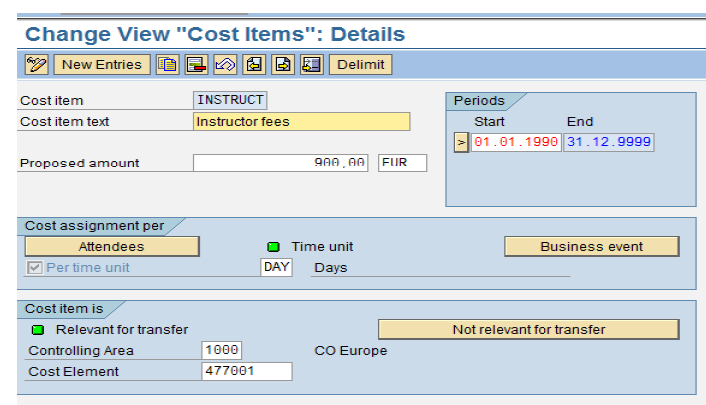Click the Delete entry icon
706x405 pixels.
197,65
